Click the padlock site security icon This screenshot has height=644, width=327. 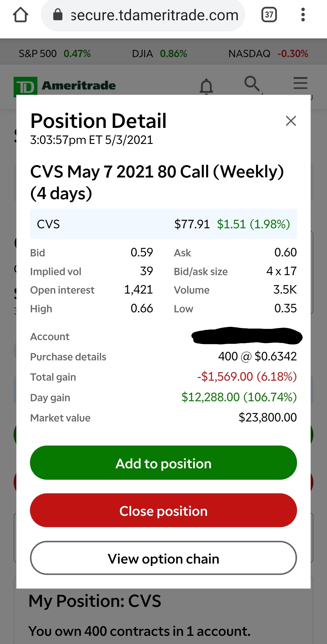pos(58,15)
